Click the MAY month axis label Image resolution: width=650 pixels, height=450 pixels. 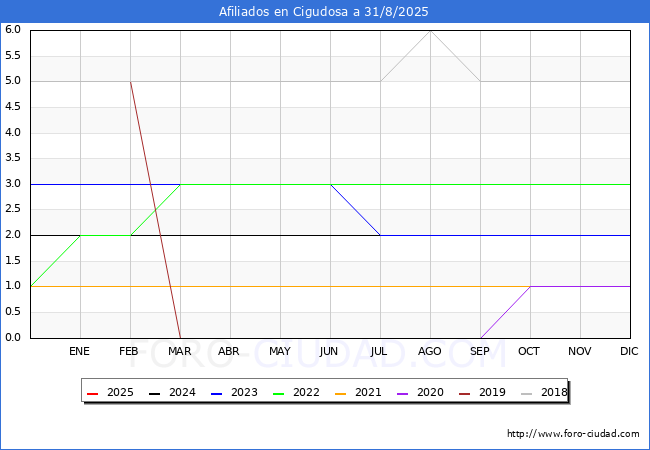tap(280, 351)
